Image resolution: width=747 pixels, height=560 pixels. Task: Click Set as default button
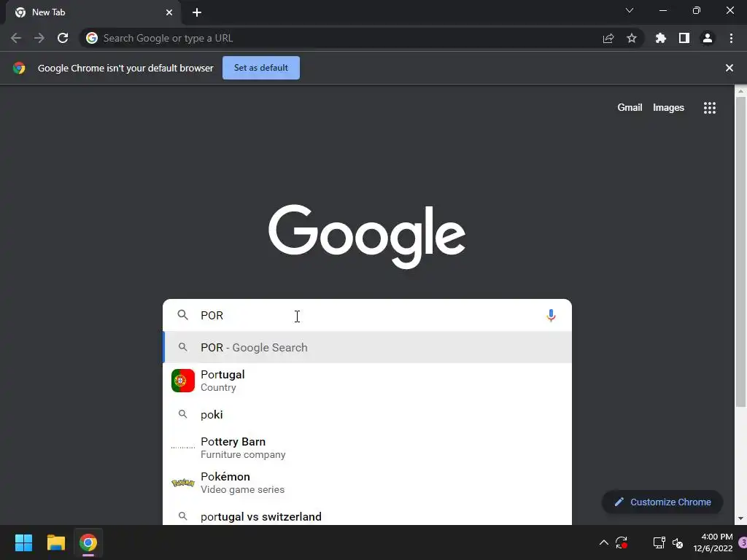point(261,68)
